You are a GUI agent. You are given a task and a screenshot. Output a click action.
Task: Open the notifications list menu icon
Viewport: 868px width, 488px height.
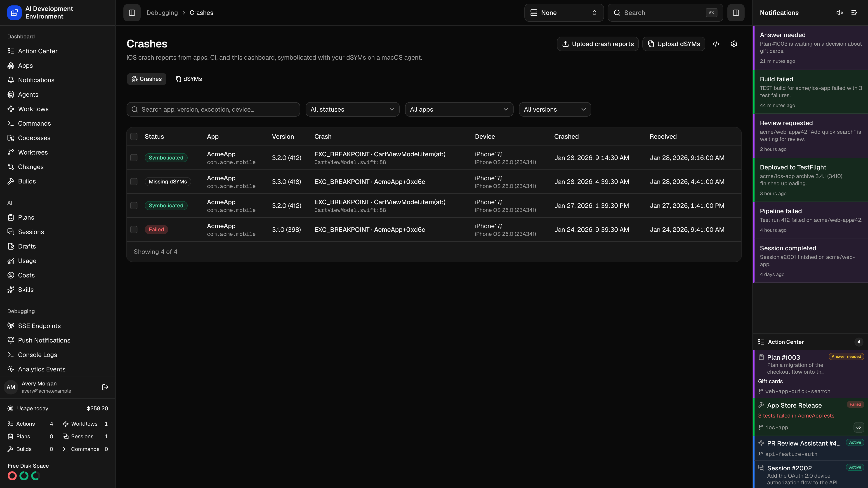tap(854, 13)
